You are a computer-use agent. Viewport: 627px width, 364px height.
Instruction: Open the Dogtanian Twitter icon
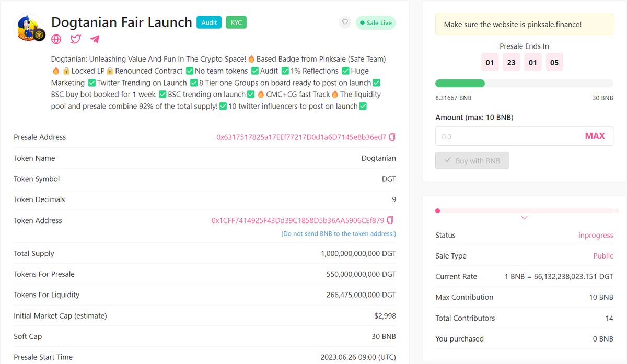tap(75, 39)
